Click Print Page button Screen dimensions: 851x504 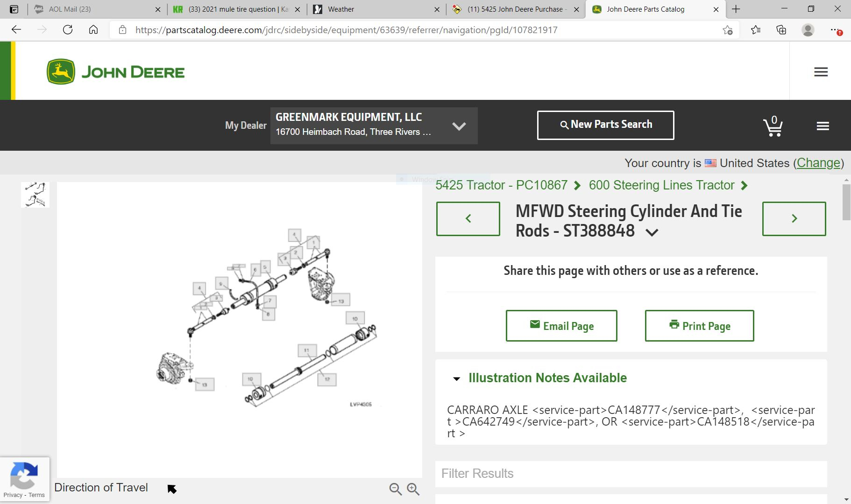(699, 326)
